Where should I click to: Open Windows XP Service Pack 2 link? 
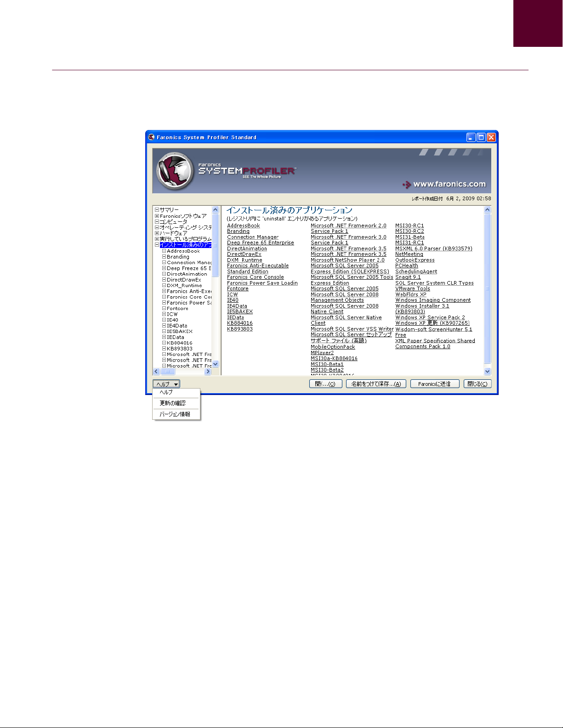430,317
